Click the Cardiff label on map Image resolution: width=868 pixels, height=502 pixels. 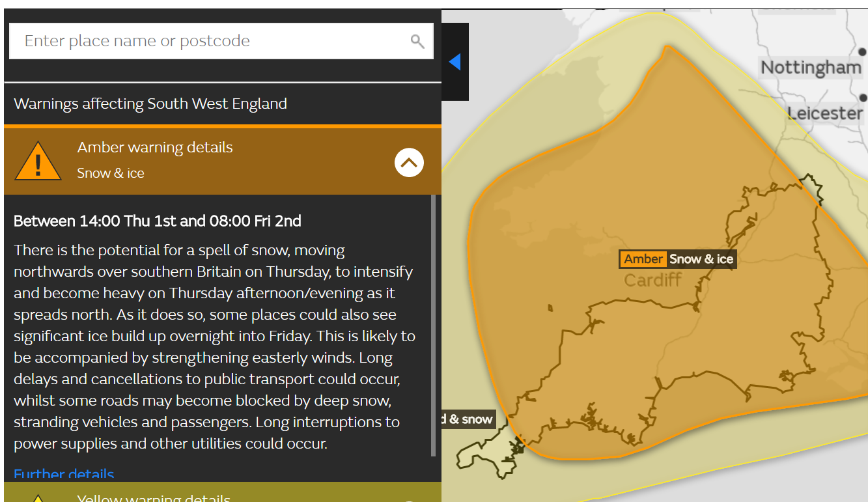click(653, 281)
